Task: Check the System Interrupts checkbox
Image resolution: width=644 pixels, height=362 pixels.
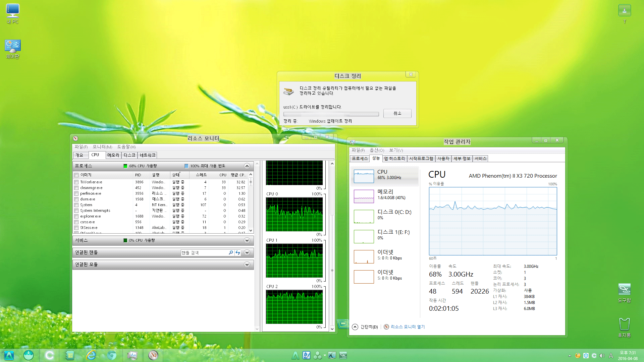Action: point(76,211)
